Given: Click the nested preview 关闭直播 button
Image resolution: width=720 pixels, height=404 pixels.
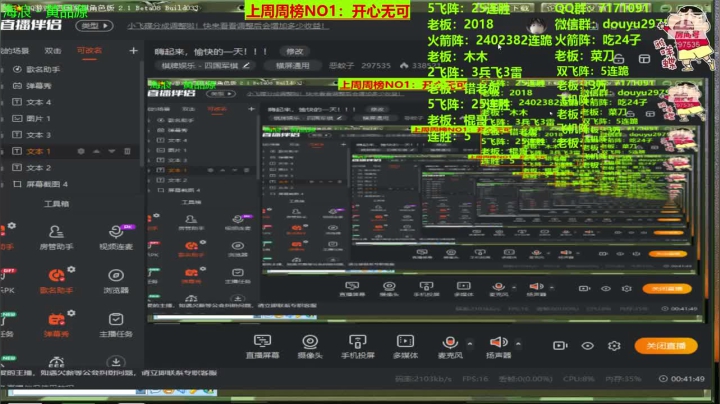Looking at the screenshot, I should click(x=667, y=289).
